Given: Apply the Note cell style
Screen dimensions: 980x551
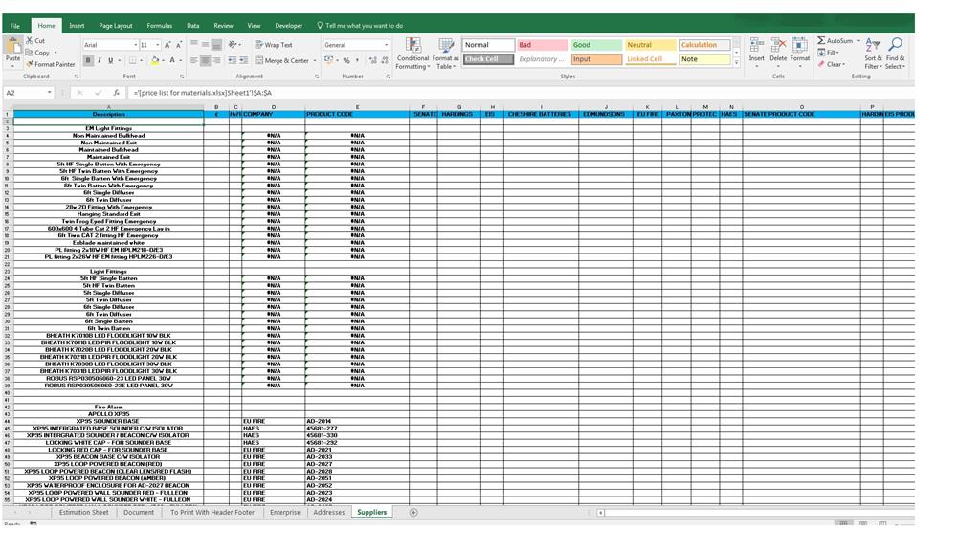Looking at the screenshot, I should click(704, 59).
